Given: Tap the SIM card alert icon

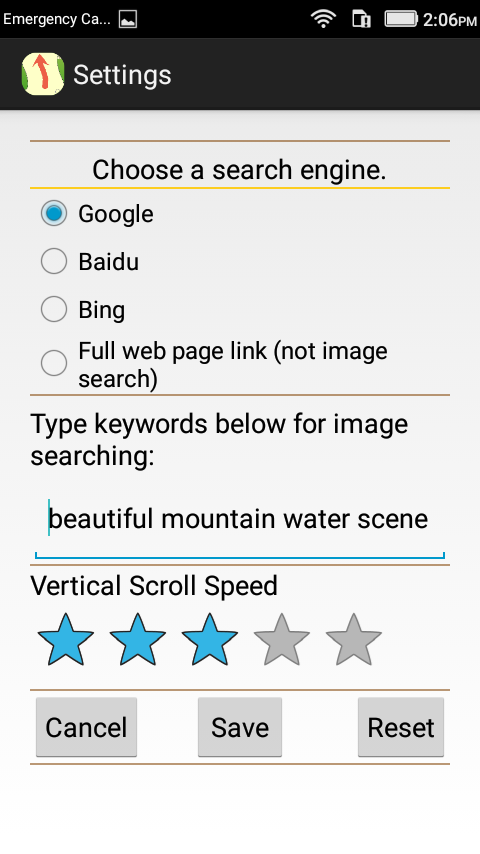Looking at the screenshot, I should coord(361,19).
